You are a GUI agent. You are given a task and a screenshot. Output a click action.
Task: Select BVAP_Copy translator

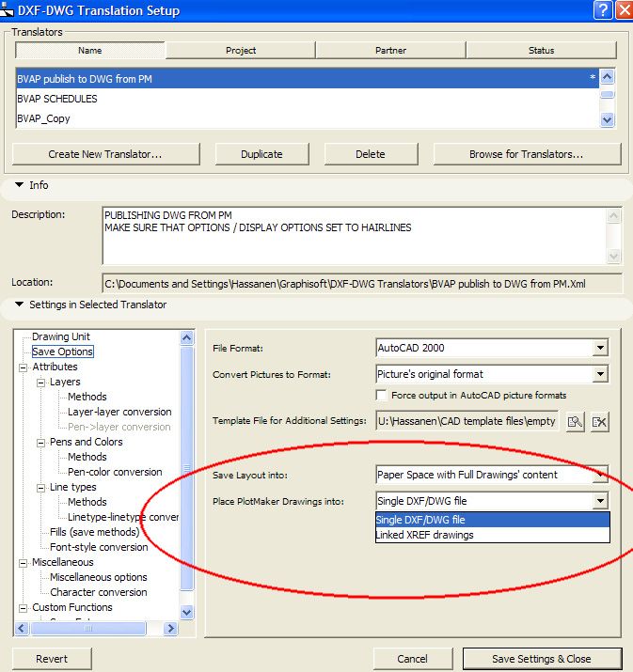pyautogui.click(x=307, y=118)
